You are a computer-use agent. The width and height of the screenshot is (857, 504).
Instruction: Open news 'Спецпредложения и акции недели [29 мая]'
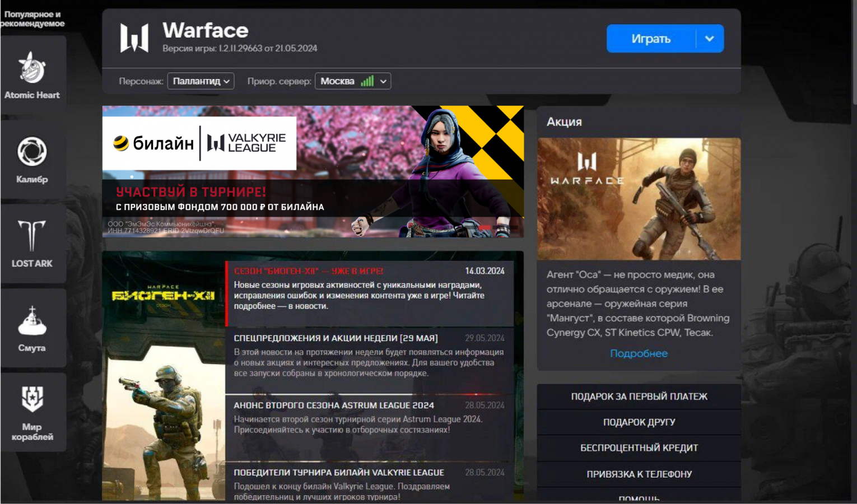[370, 361]
